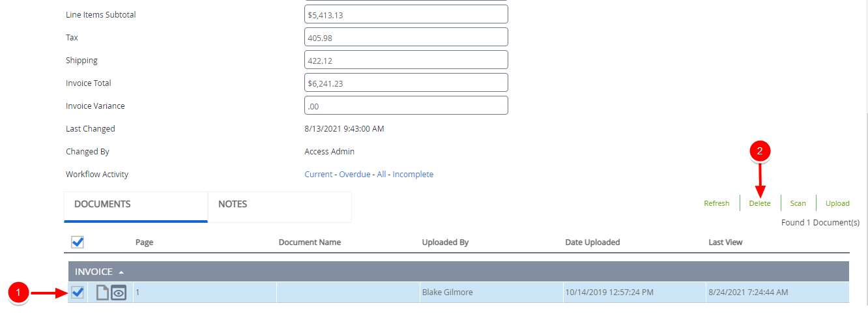Preview the invoice document with eye icon

point(118,293)
